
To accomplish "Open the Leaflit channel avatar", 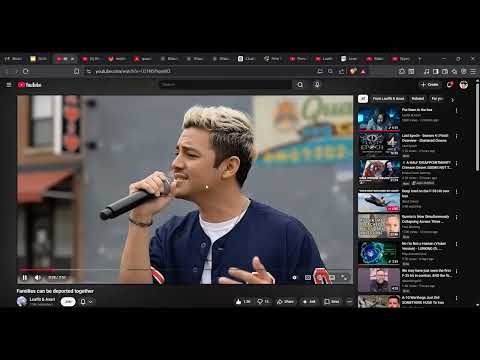I will click(22, 301).
